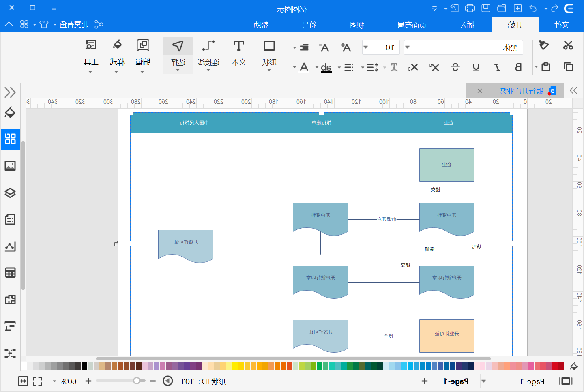This screenshot has width=584, height=392.
Task: Select the 选择 pointer tool
Action: 178,56
